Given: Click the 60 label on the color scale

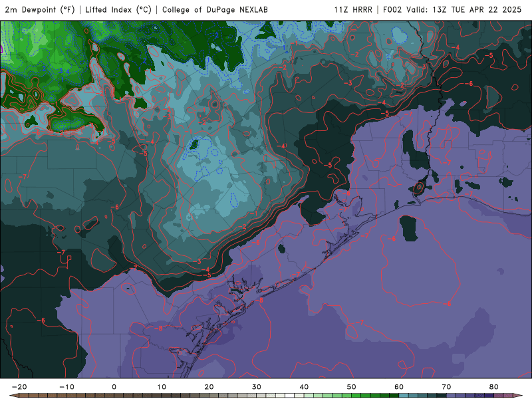Looking at the screenshot, I should pos(399,387).
